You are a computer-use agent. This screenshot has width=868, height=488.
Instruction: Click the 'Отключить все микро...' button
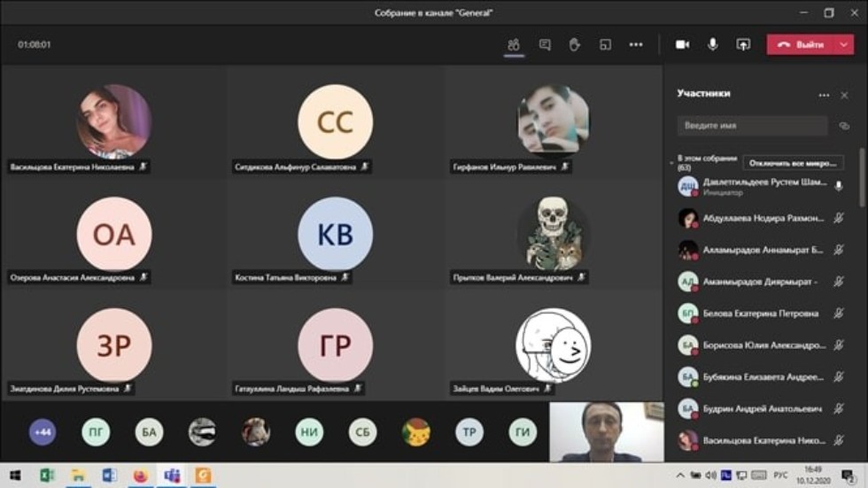coord(792,163)
